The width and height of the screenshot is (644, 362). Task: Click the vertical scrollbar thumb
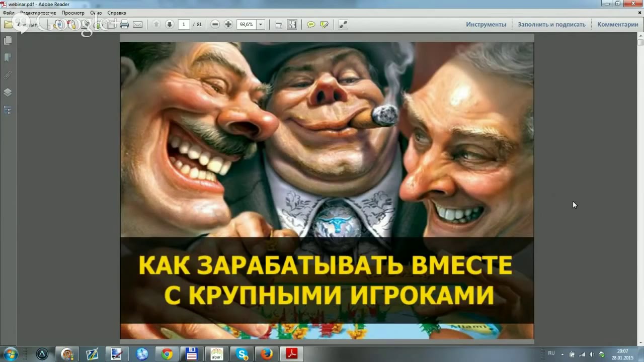point(640,43)
